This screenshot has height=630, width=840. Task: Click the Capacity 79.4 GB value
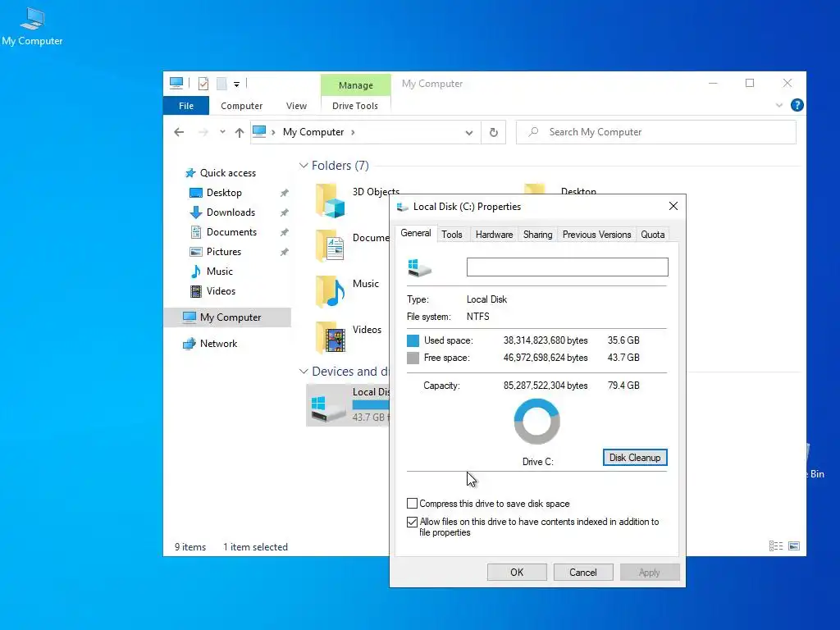(623, 386)
